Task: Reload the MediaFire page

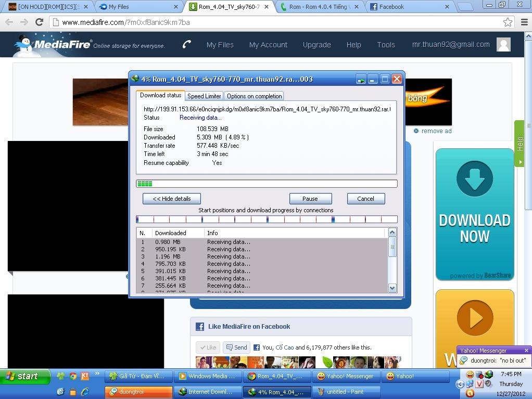Action: tap(40, 22)
